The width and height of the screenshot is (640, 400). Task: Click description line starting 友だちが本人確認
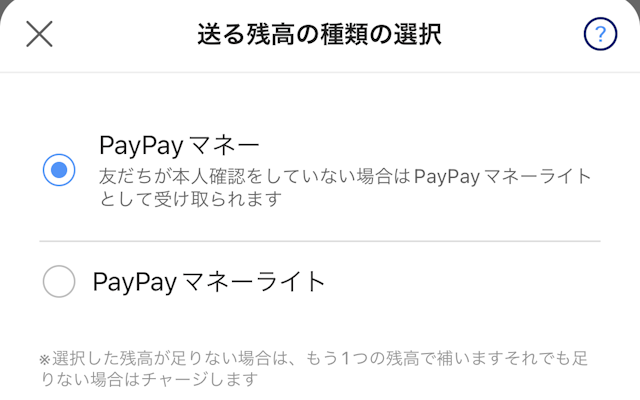pos(345,177)
